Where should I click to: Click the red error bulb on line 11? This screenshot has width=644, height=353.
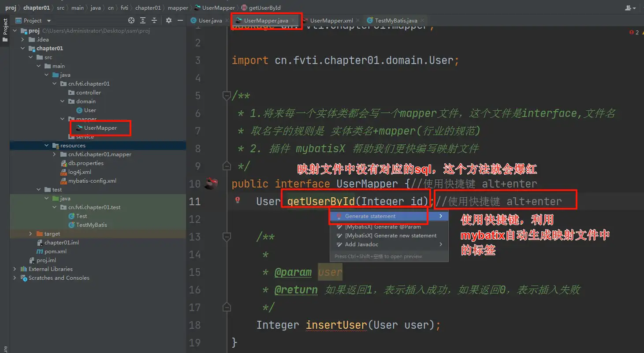[238, 200]
